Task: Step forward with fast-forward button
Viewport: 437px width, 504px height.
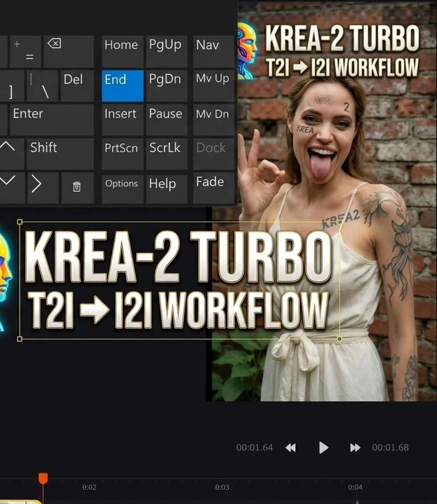Action: point(355,448)
